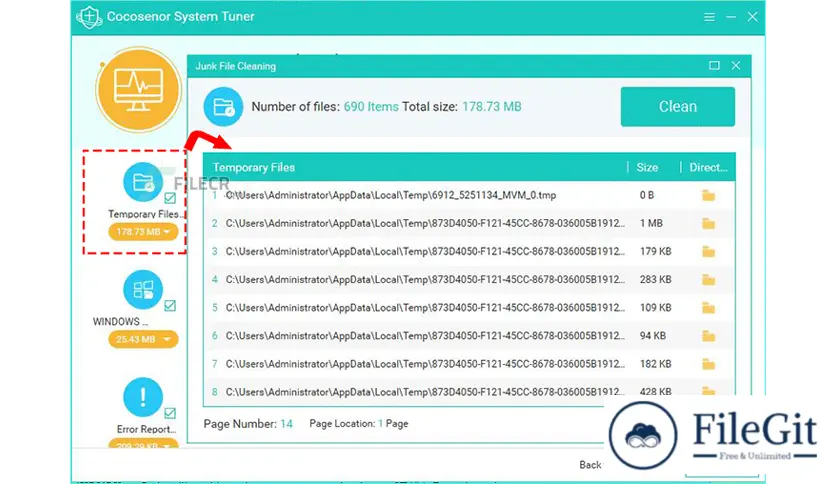
Task: Click the '690 Items' count text
Action: pyautogui.click(x=371, y=107)
